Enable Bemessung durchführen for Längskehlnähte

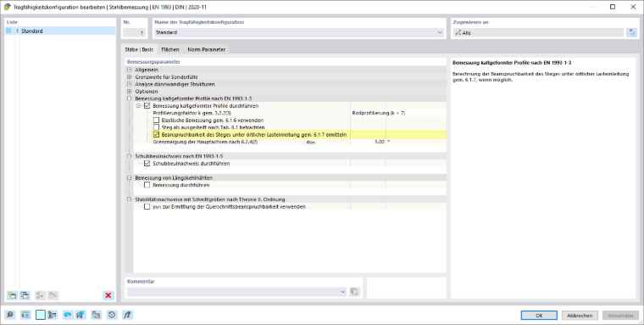tap(147, 185)
